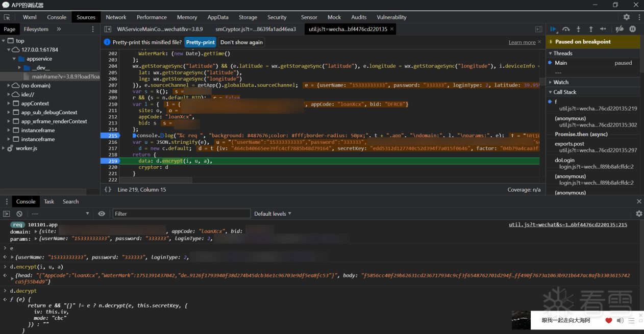The width and height of the screenshot is (644, 334).
Task: Expand the Watch section
Action: (x=561, y=82)
